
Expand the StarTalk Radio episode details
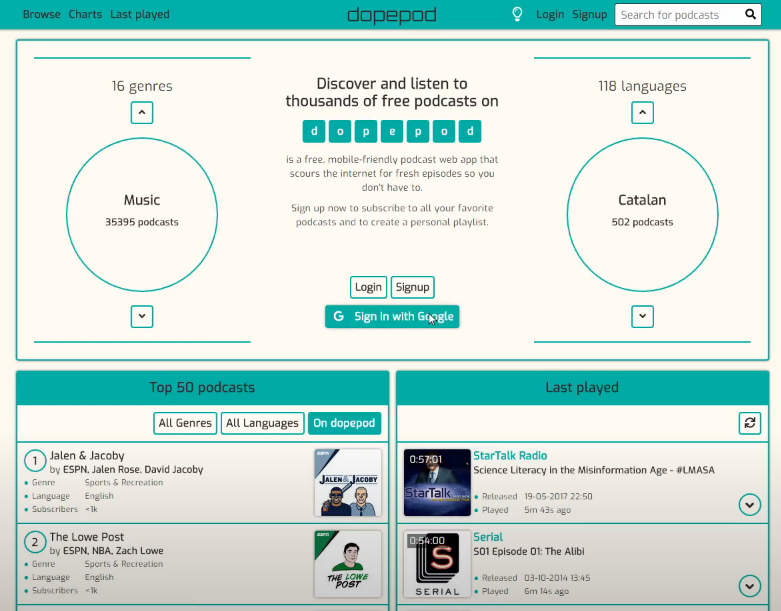[750, 504]
